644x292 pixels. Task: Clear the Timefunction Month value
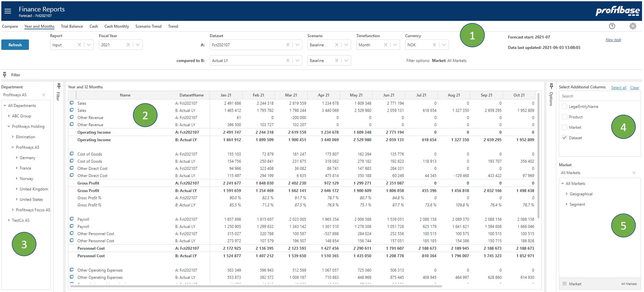click(x=385, y=45)
